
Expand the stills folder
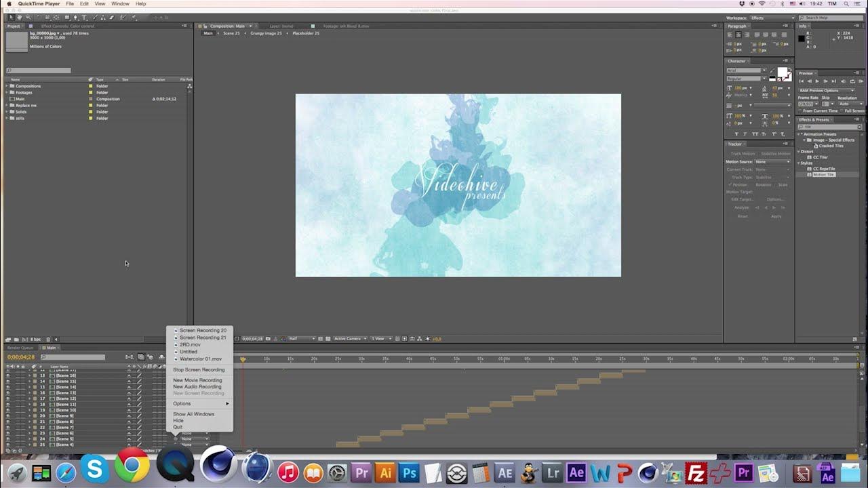pos(7,118)
